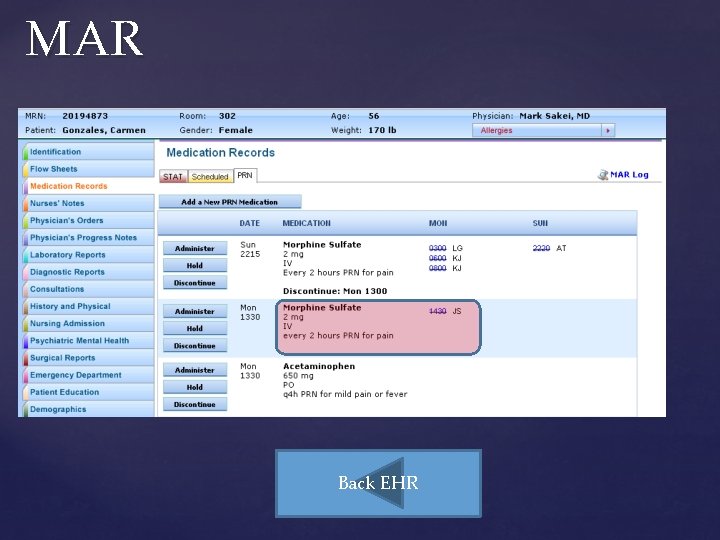The height and width of the screenshot is (540, 720).
Task: Open Patient Education section
Action: click(x=87, y=392)
